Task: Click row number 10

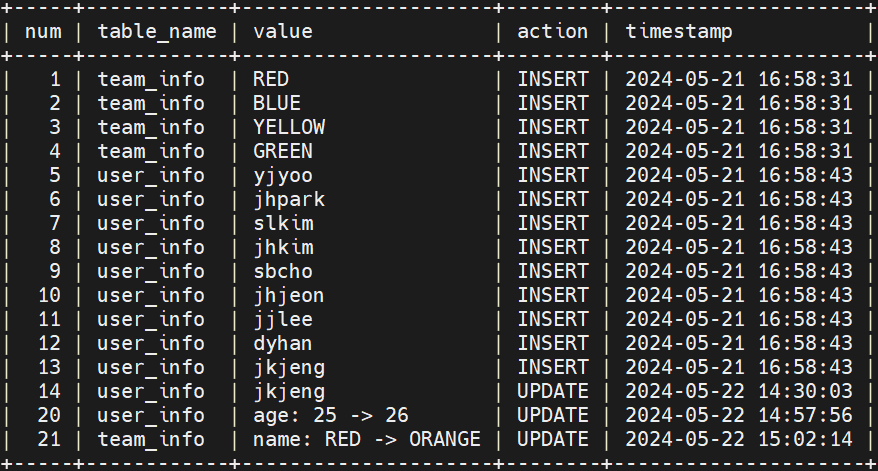Action: point(49,296)
